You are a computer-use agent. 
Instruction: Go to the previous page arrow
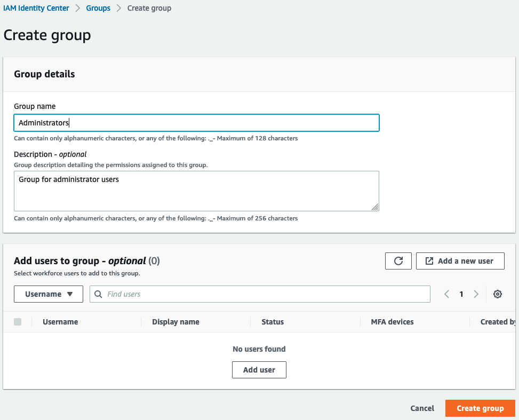tap(446, 294)
